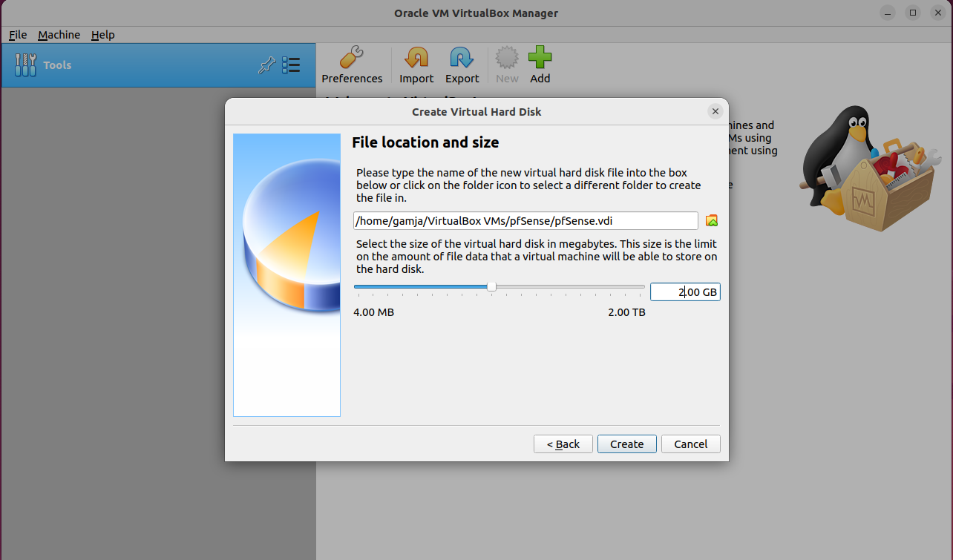
Task: Click the disk size value field
Action: 685,292
